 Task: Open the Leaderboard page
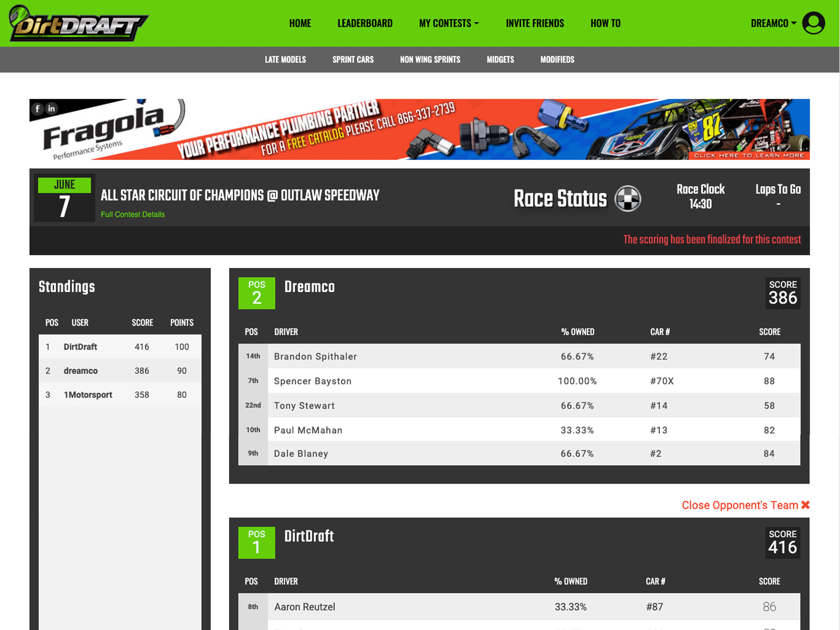tap(365, 23)
